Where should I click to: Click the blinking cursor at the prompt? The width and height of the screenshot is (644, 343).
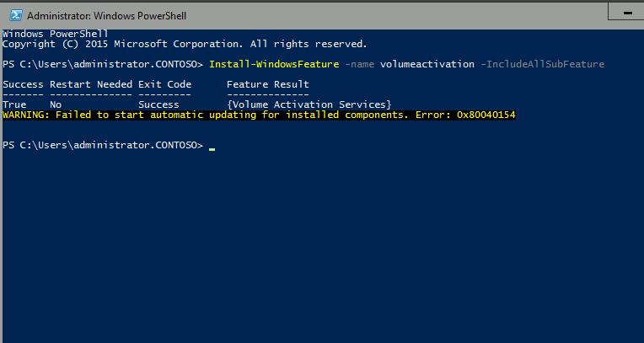click(212, 147)
